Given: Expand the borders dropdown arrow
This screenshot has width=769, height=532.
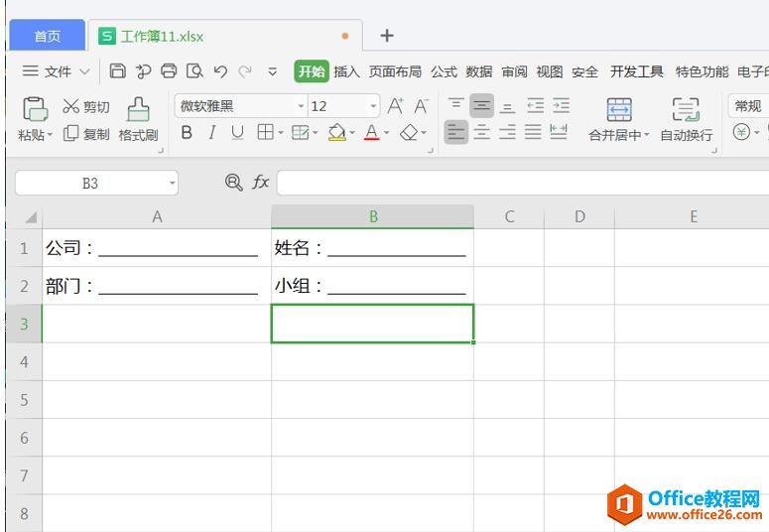Looking at the screenshot, I should click(281, 133).
